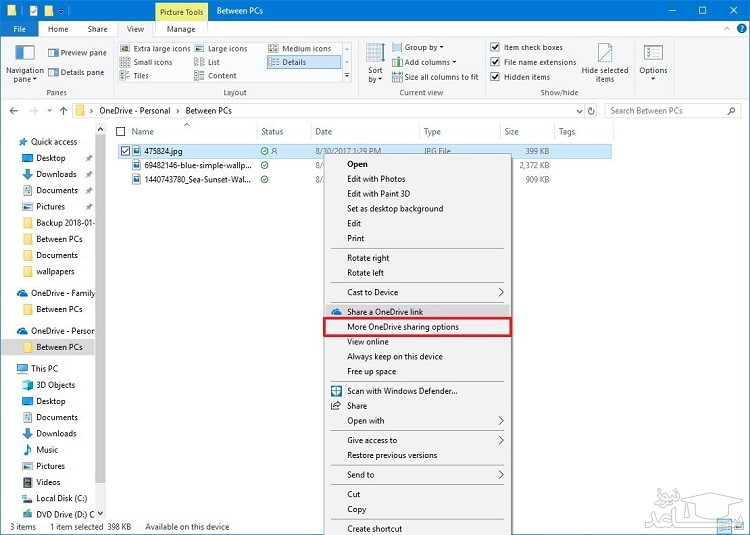Click the Sort by icon
This screenshot has height=535, width=750.
click(x=375, y=56)
